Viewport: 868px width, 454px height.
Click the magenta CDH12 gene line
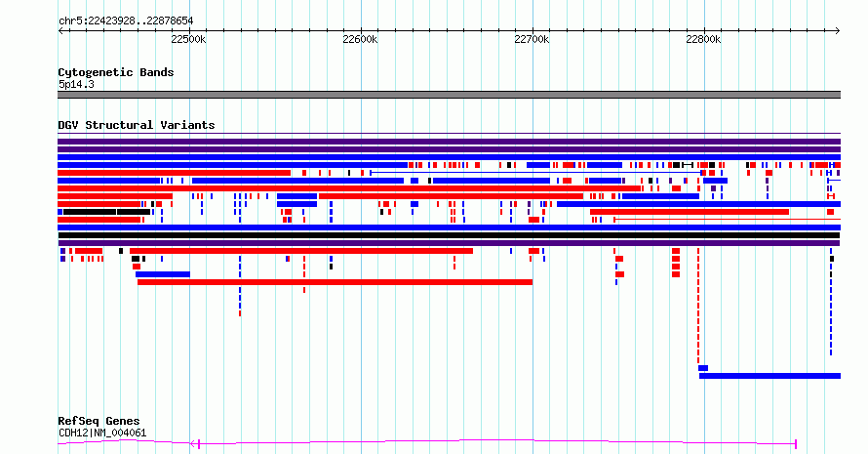pyautogui.click(x=426, y=442)
